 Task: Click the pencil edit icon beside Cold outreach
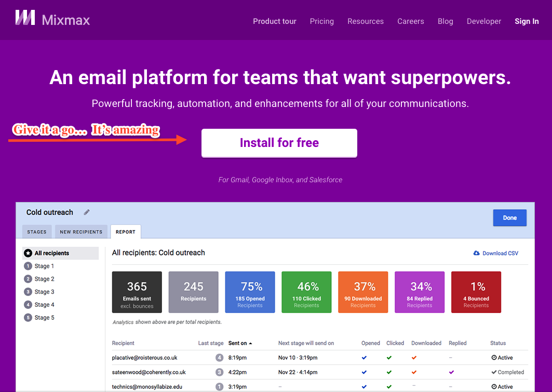point(87,212)
